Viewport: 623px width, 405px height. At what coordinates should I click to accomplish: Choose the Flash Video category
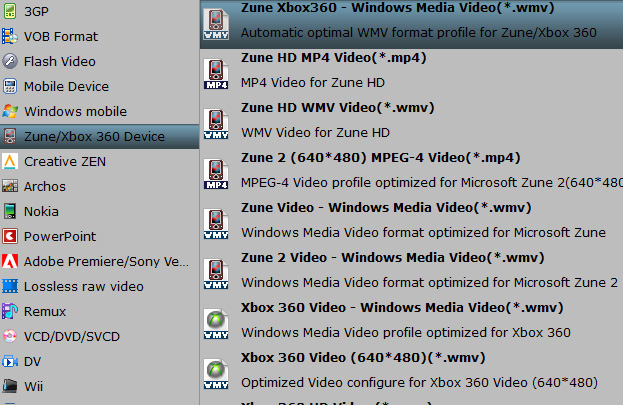pos(99,61)
